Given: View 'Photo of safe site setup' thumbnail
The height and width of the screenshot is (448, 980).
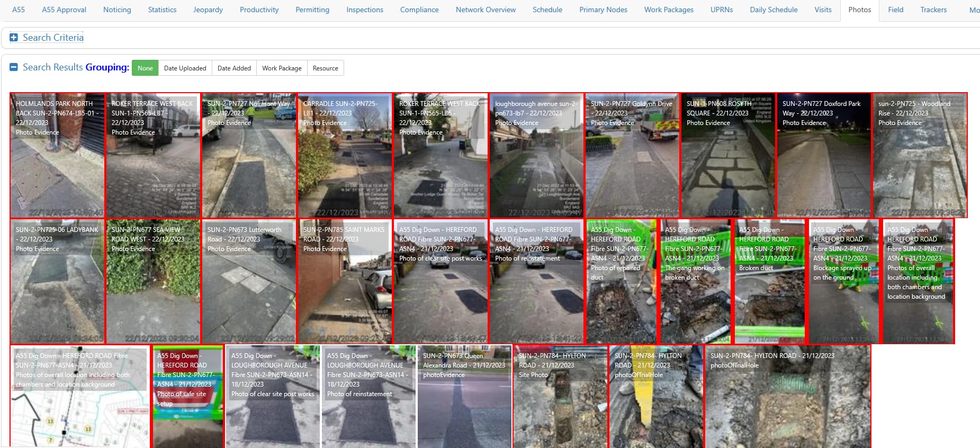Looking at the screenshot, I should pyautogui.click(x=188, y=396).
